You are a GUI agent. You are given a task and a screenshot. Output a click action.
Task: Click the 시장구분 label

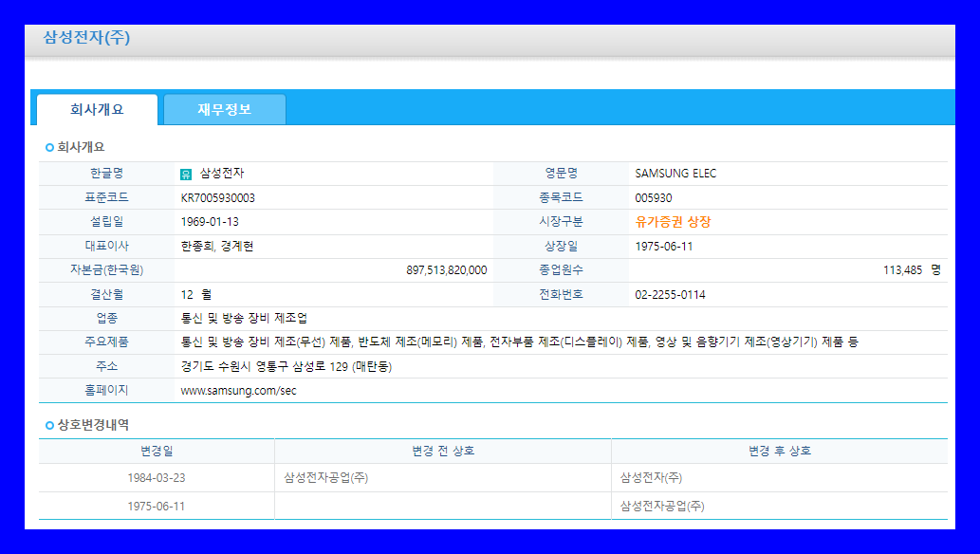(x=562, y=221)
